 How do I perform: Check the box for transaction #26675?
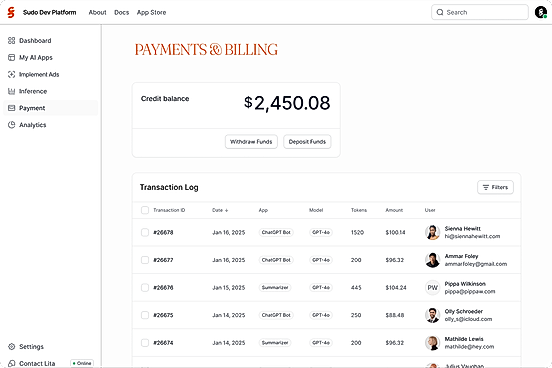(x=145, y=315)
